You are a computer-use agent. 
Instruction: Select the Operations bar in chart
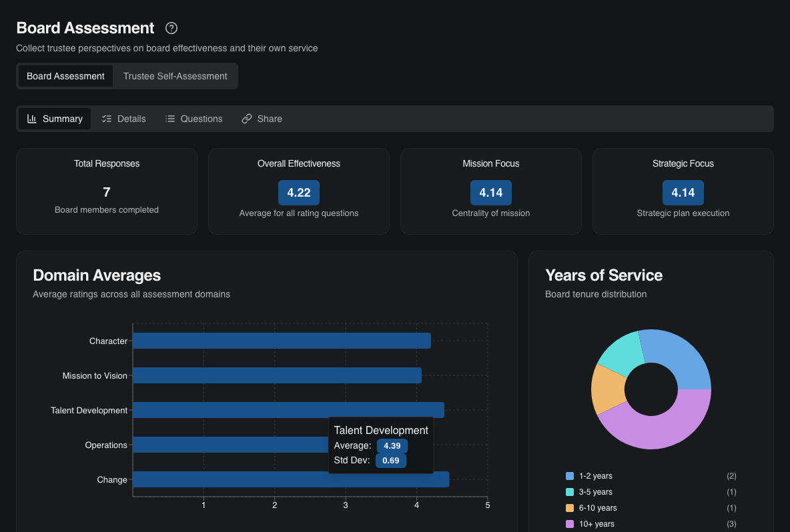230,445
